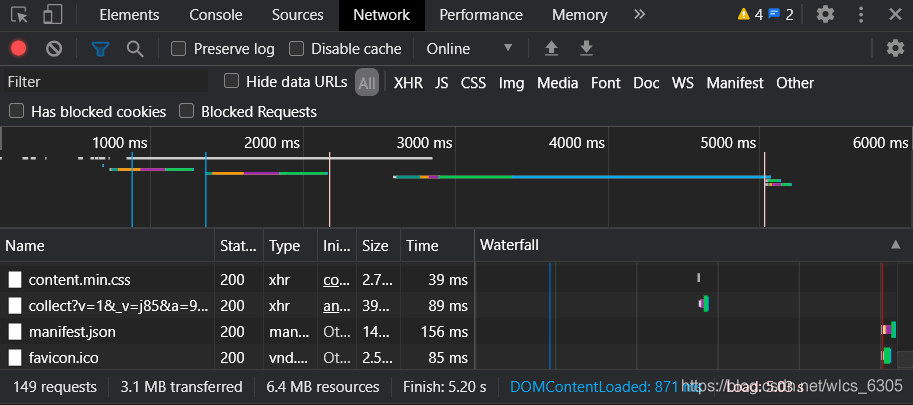Select the manifest.json request row
The height and width of the screenshot is (405, 913).
[237, 332]
